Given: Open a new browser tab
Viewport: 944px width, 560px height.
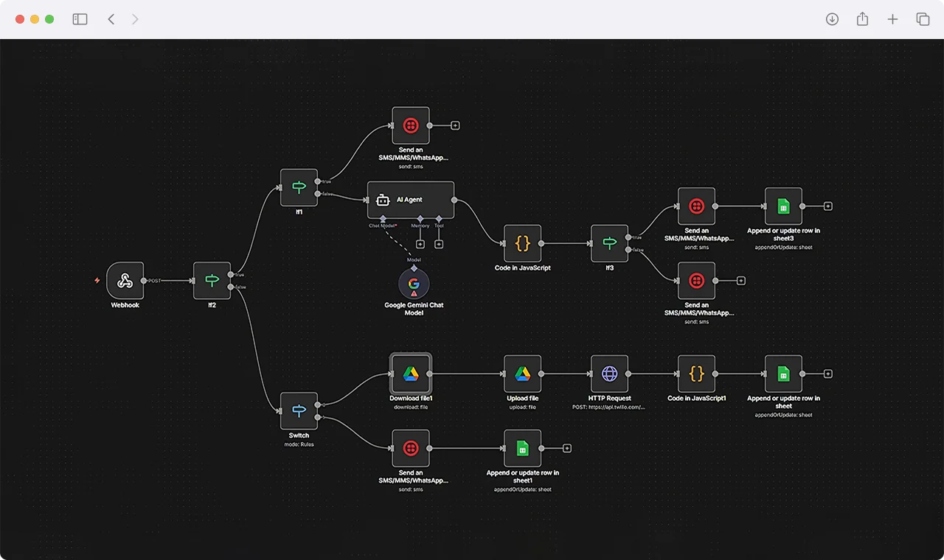Looking at the screenshot, I should point(892,19).
